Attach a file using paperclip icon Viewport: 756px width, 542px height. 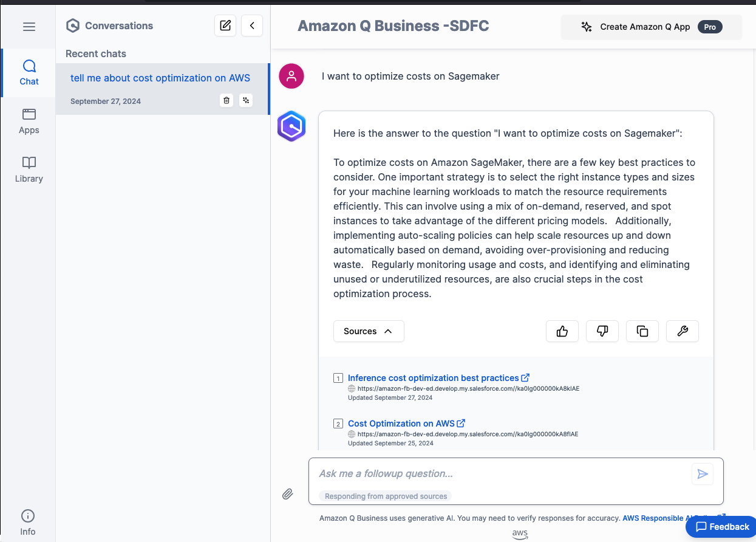288,494
